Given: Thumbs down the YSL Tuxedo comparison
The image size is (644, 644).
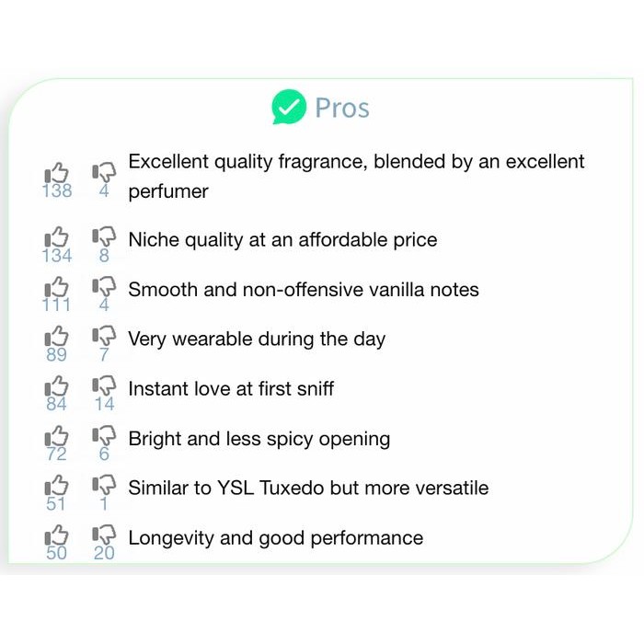Looking at the screenshot, I should [x=104, y=486].
